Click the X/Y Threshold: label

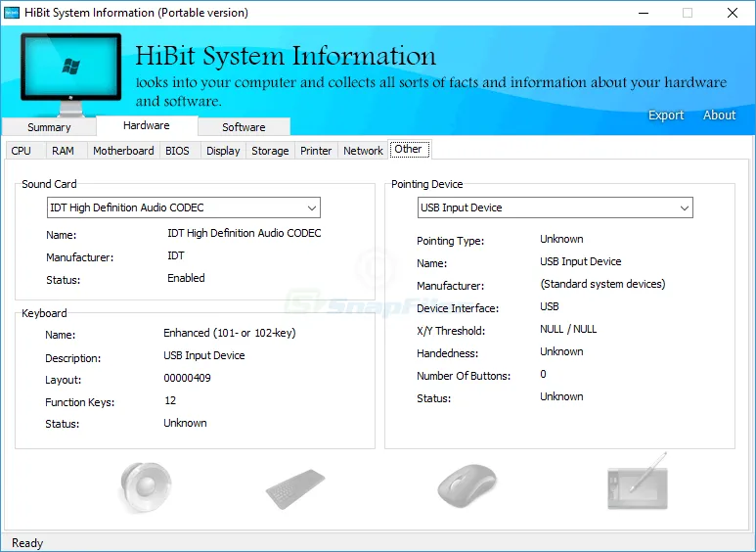tap(451, 331)
